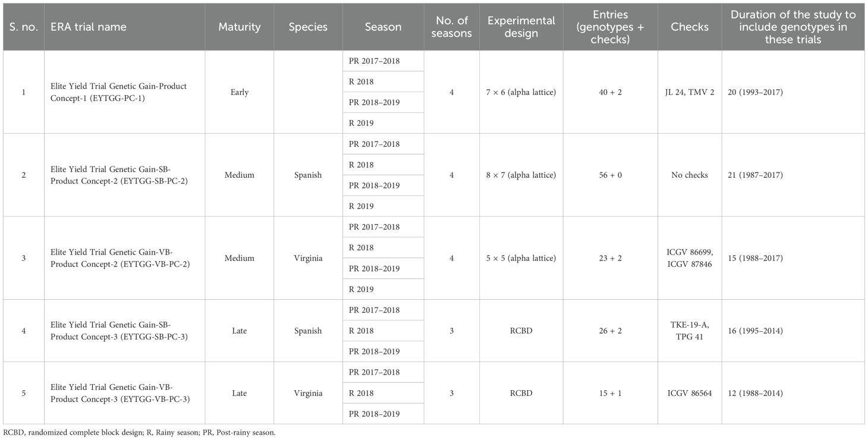Select the EYTGG-PC-1 trial name cell
This screenshot has height=440, width=868.
[x=119, y=92]
